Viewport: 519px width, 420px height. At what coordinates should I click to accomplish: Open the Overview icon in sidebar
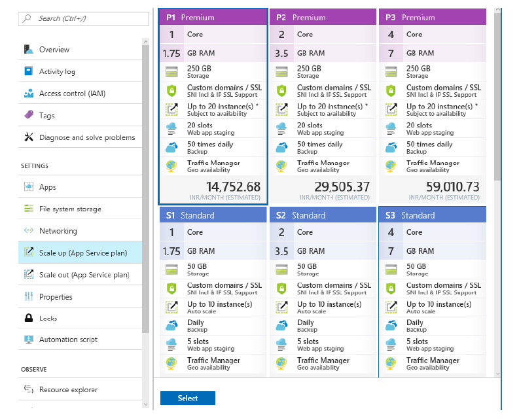[x=28, y=50]
